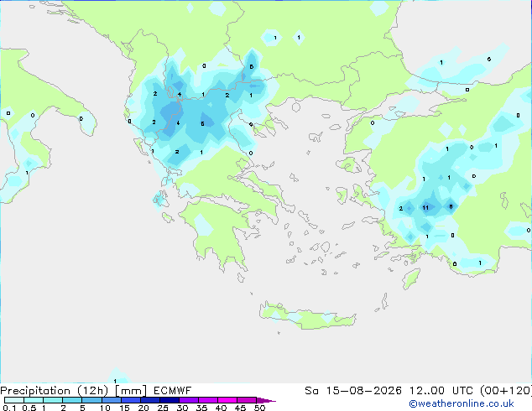Viewport: 532px width, 411px height.
Task: Click the '35' legend scale label
Action: pos(201,408)
